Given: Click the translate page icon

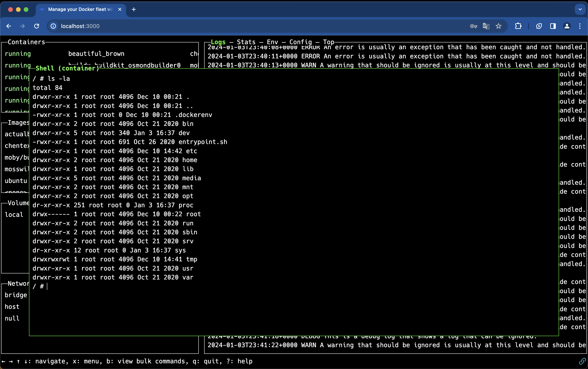Looking at the screenshot, I should click(486, 26).
